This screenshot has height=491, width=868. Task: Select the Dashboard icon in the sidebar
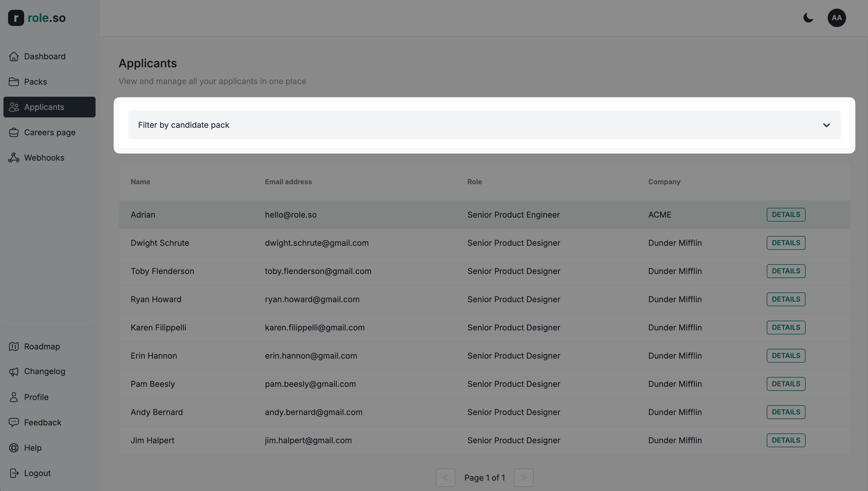pyautogui.click(x=14, y=56)
